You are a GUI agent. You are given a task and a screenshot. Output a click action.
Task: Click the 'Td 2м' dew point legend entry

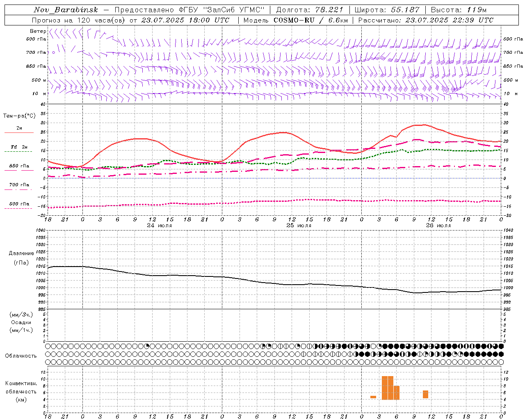point(19,147)
